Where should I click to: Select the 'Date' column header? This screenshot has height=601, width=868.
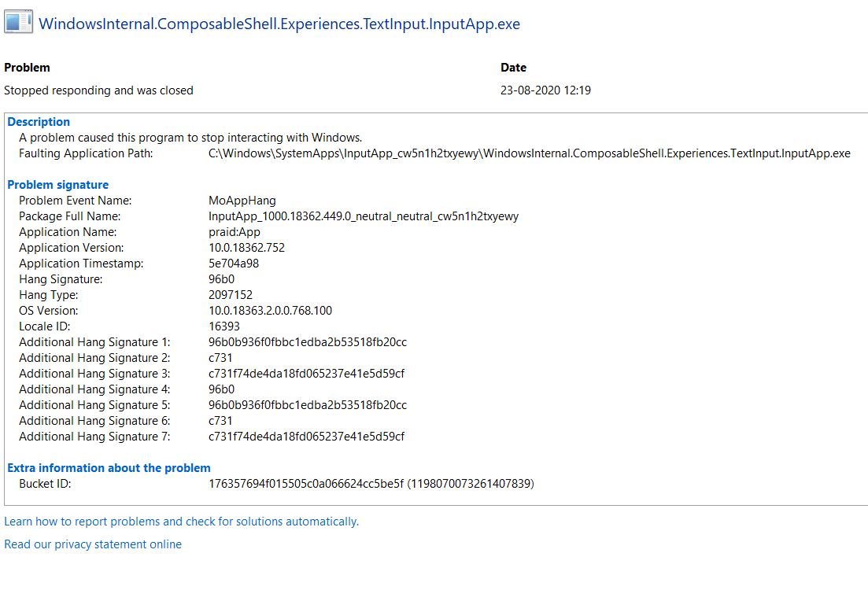(513, 68)
